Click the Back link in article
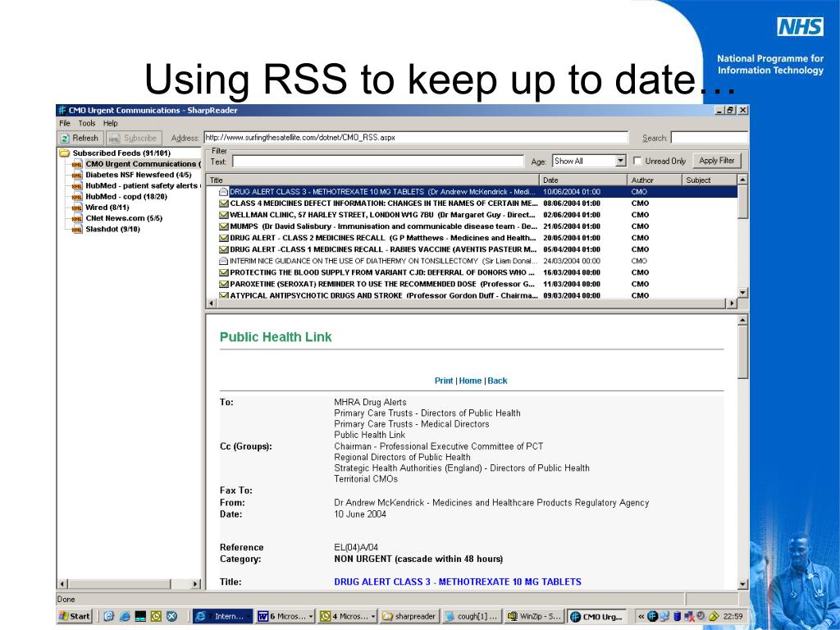 (x=497, y=381)
